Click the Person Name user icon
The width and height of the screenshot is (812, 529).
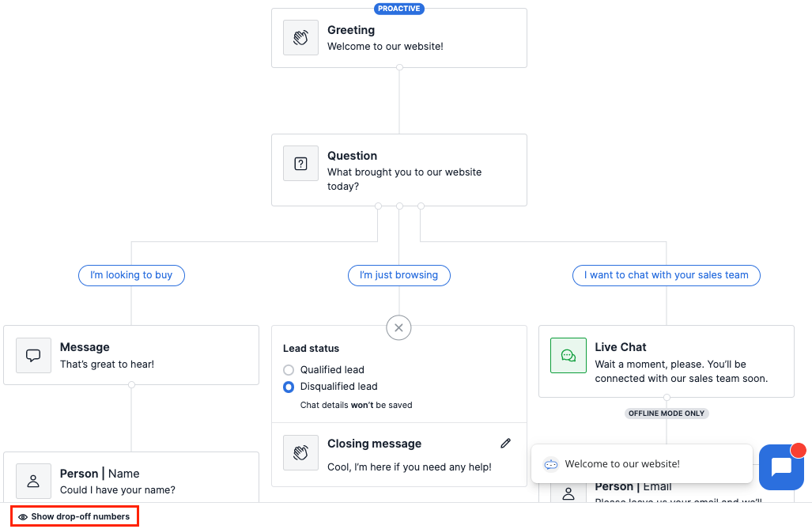click(34, 482)
